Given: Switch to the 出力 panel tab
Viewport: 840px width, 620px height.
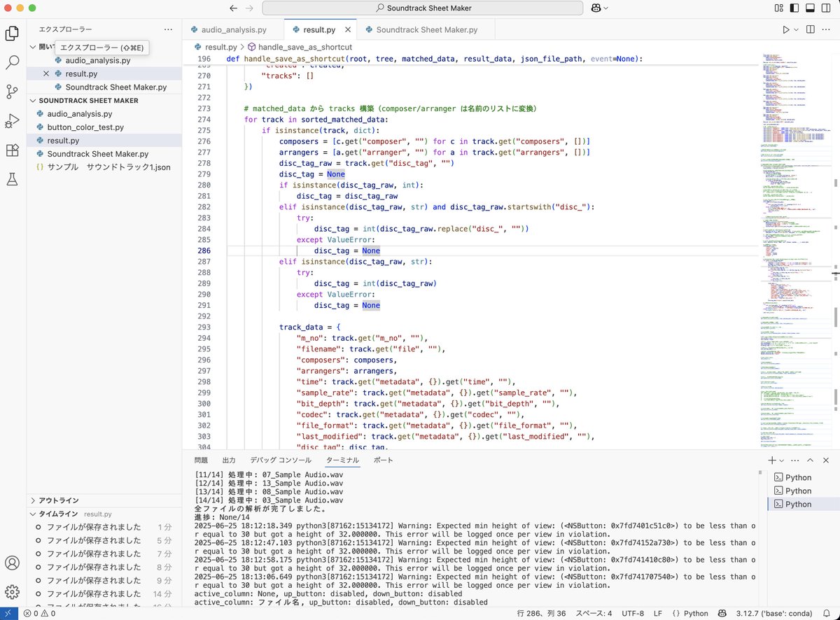Looking at the screenshot, I should pyautogui.click(x=229, y=460).
